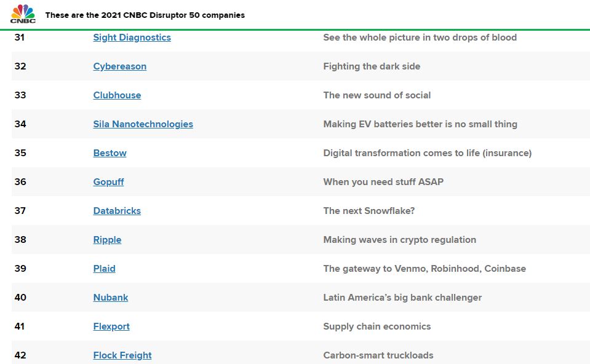The image size is (590, 364).
Task: Open the Sila Nanotechnologies link
Action: pos(143,124)
